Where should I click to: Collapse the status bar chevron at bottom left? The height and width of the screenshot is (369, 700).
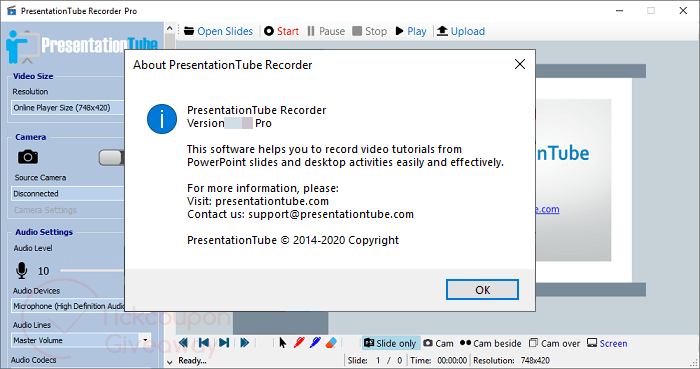170,361
